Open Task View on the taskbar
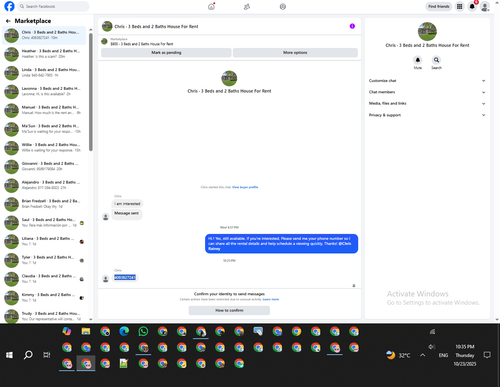This screenshot has width=500, height=387. 47,355
